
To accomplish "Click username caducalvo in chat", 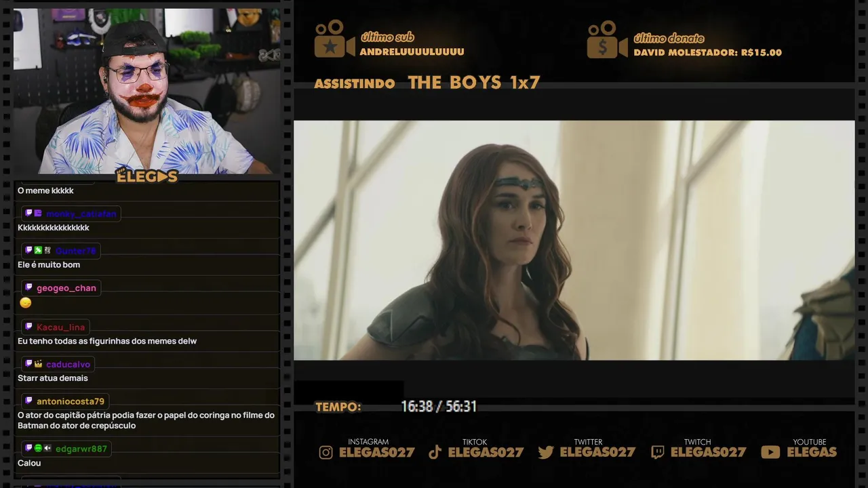I will [68, 365].
